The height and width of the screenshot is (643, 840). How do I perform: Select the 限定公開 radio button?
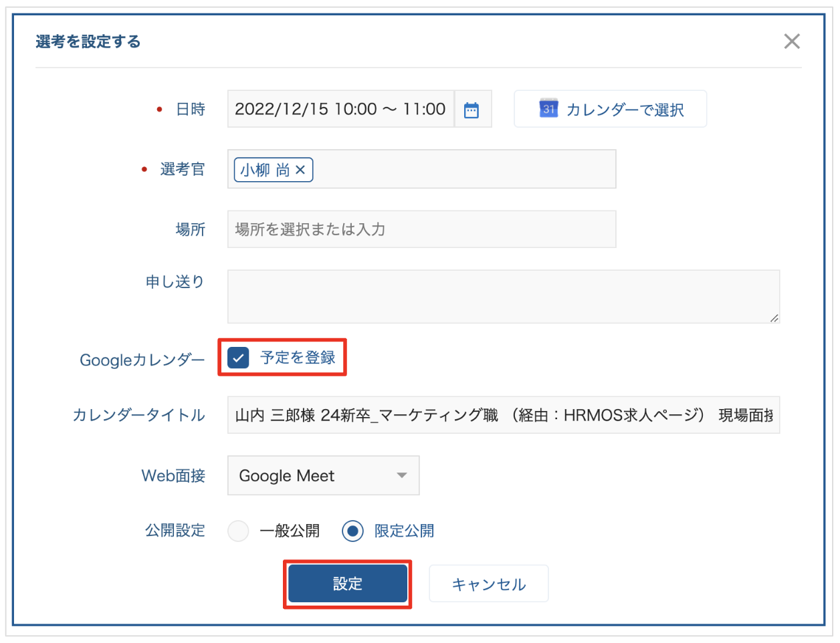coord(352,531)
